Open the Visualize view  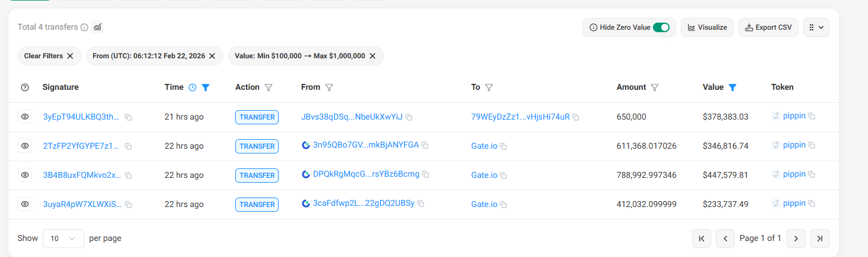click(x=707, y=27)
